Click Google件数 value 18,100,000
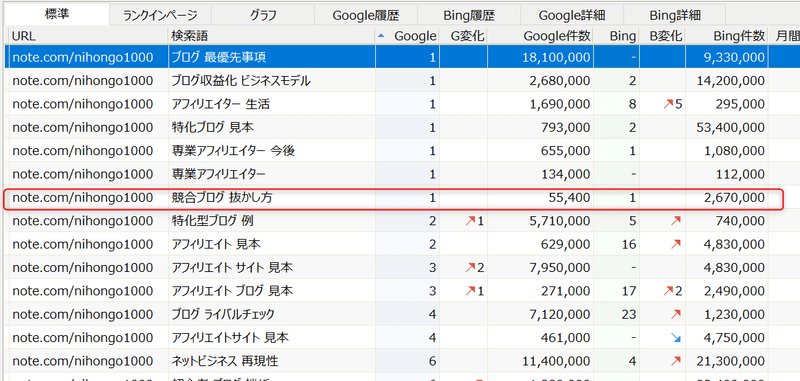The height and width of the screenshot is (381, 800). 557,58
